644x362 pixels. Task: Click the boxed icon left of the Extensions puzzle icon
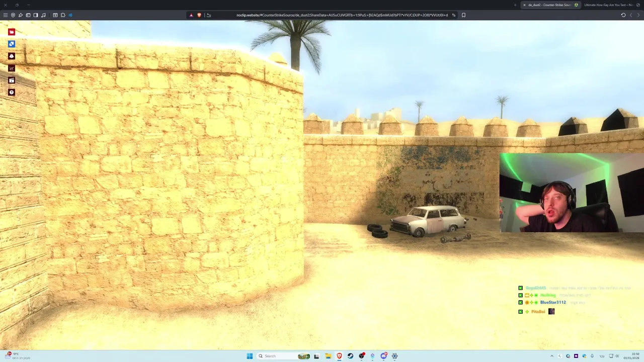[55, 15]
